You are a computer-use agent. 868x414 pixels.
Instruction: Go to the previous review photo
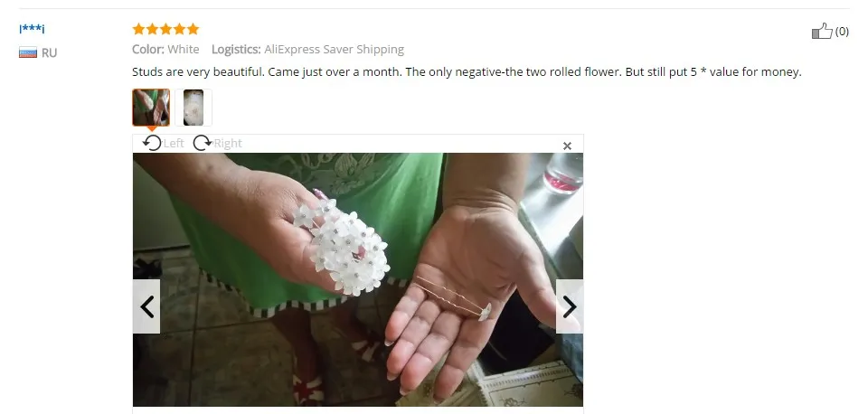(146, 306)
